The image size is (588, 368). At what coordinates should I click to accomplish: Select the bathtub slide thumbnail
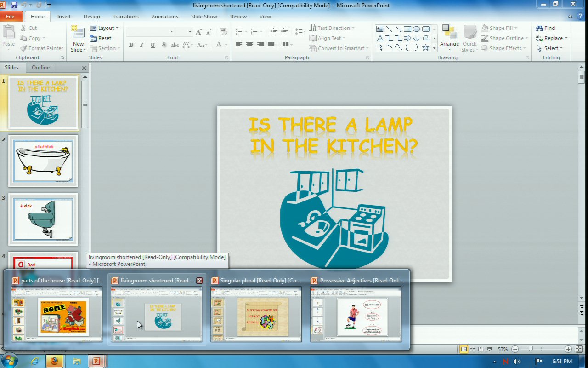click(43, 161)
